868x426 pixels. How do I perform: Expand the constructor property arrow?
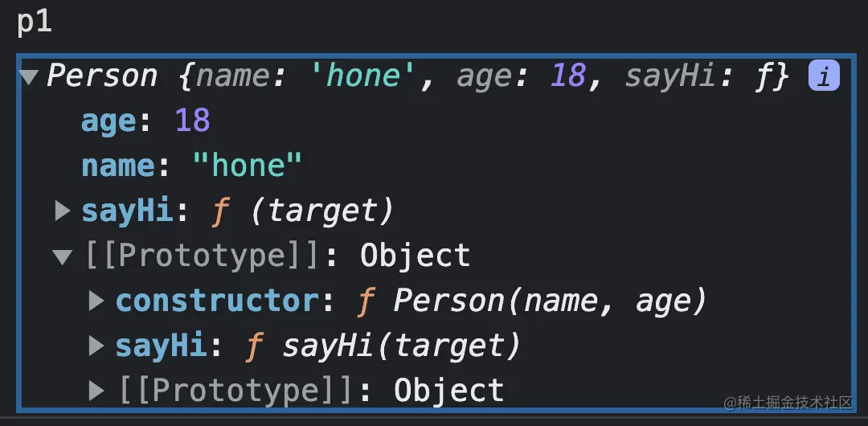tap(96, 301)
